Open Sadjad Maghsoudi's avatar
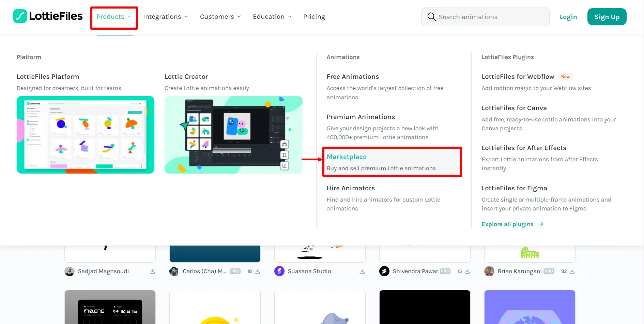 click(70, 271)
